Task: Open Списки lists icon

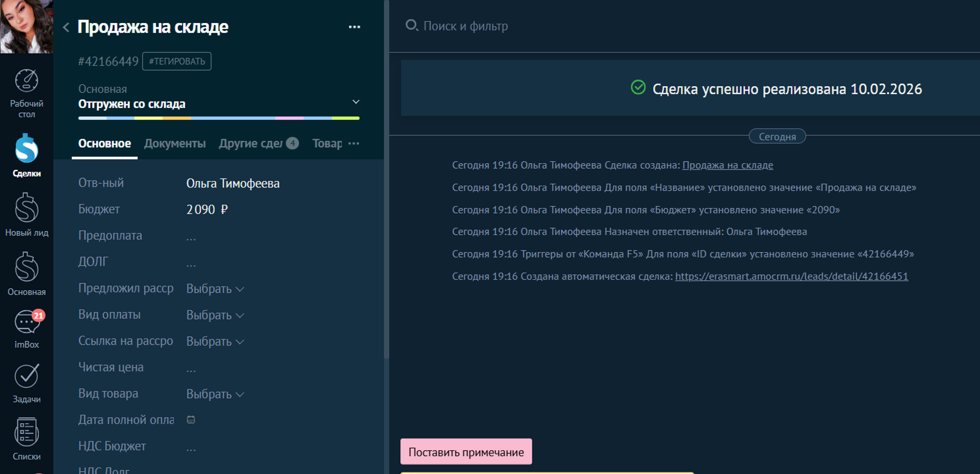Action: [x=26, y=438]
